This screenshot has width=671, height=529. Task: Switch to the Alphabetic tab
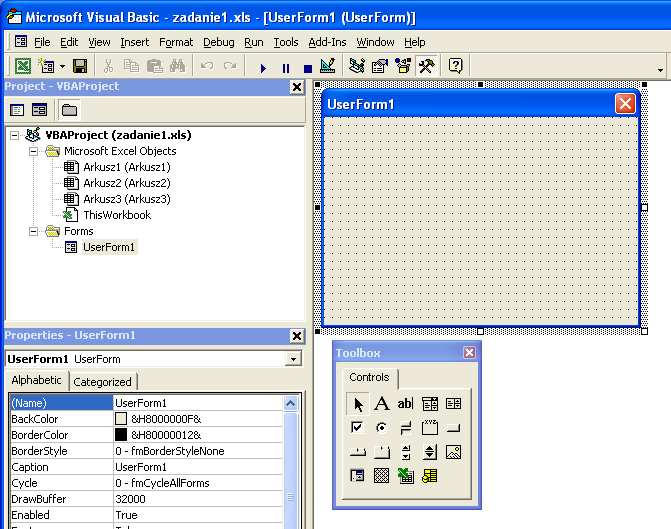click(37, 380)
